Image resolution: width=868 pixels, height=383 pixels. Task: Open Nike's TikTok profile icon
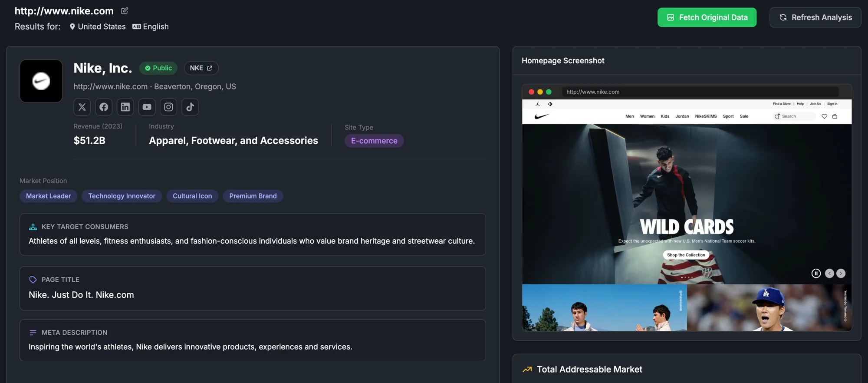point(190,107)
